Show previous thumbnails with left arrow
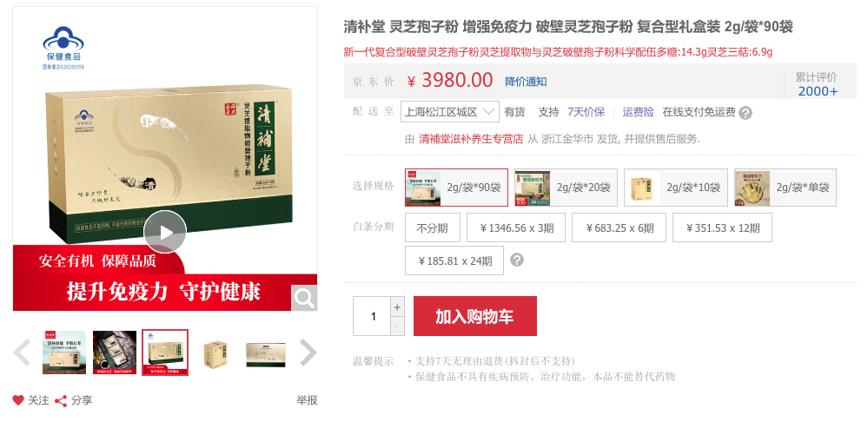The height and width of the screenshot is (435, 868). tap(22, 353)
